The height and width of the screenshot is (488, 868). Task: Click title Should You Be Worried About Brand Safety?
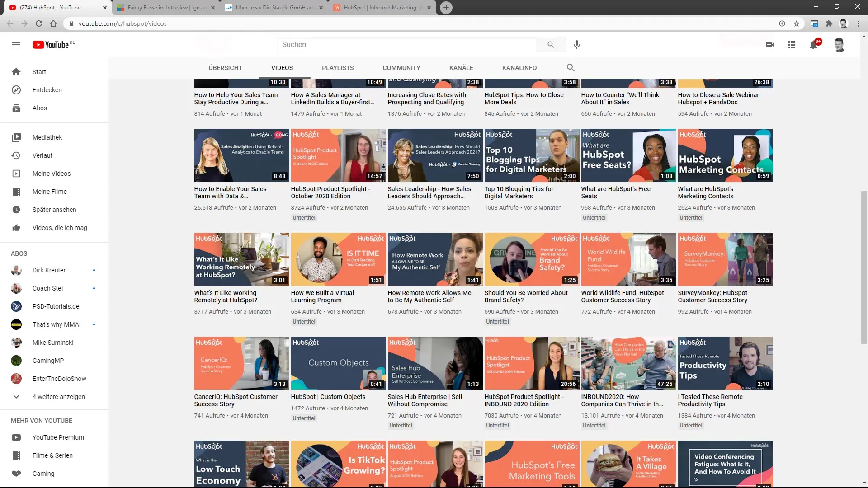(526, 296)
